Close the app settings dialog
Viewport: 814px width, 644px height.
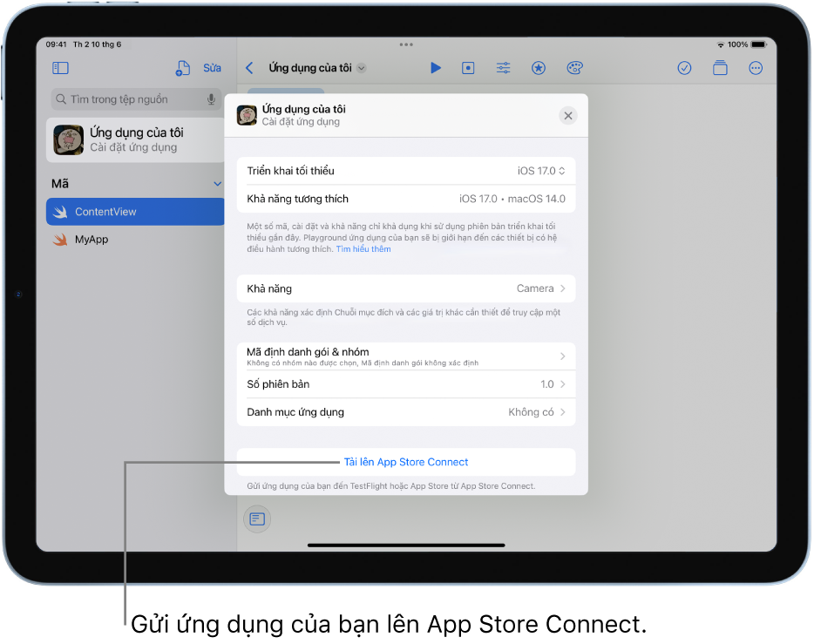coord(568,116)
